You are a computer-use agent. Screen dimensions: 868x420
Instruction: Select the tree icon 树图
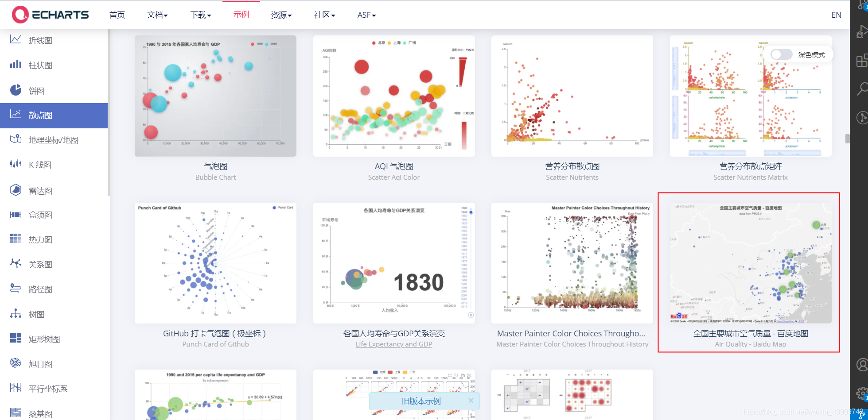16,314
